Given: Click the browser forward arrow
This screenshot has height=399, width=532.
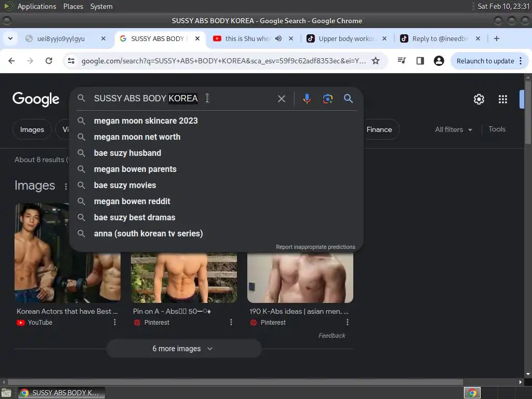Looking at the screenshot, I should 30,61.
